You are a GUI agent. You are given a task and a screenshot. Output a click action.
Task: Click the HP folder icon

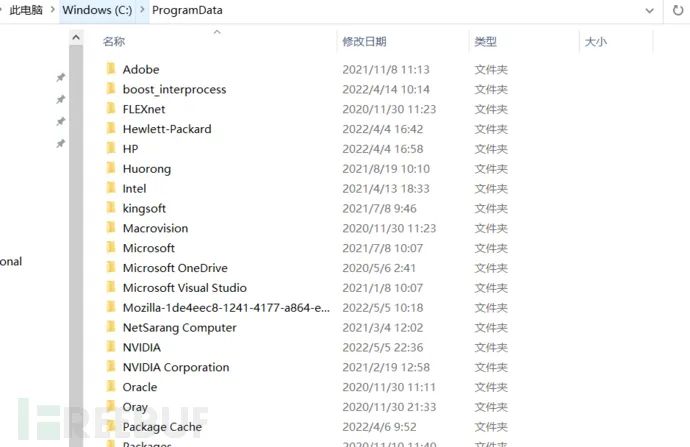(111, 148)
